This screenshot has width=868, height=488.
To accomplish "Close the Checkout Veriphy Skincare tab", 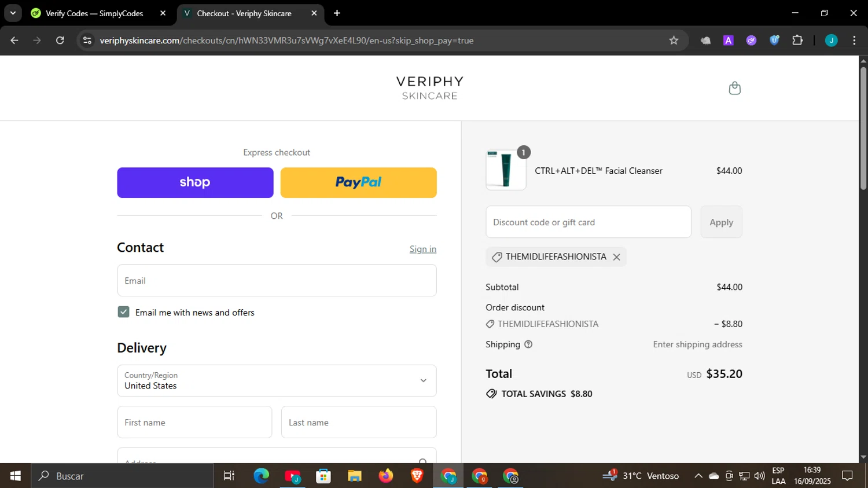I will (314, 13).
